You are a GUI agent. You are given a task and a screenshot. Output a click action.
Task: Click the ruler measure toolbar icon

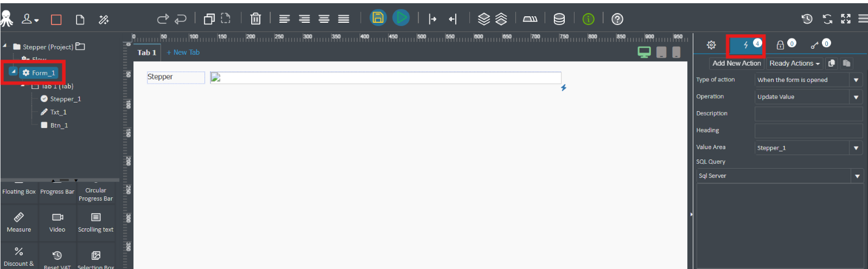pos(530,19)
